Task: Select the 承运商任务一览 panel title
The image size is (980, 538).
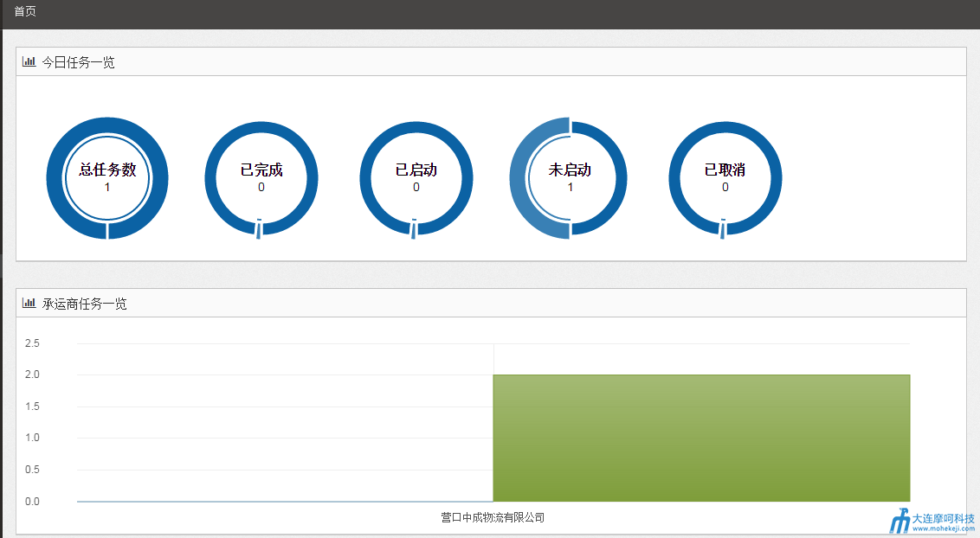Action: [84, 304]
